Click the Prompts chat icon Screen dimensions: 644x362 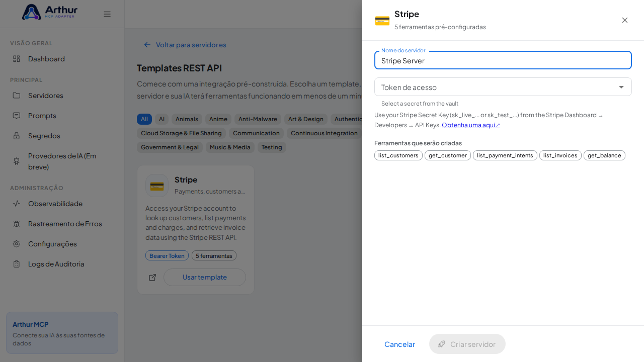(x=17, y=116)
